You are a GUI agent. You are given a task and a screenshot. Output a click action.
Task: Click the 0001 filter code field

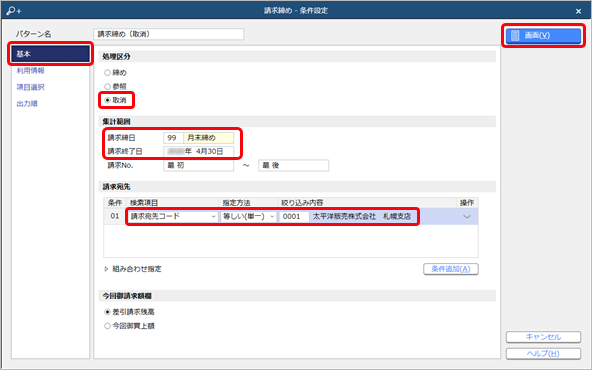click(x=294, y=216)
